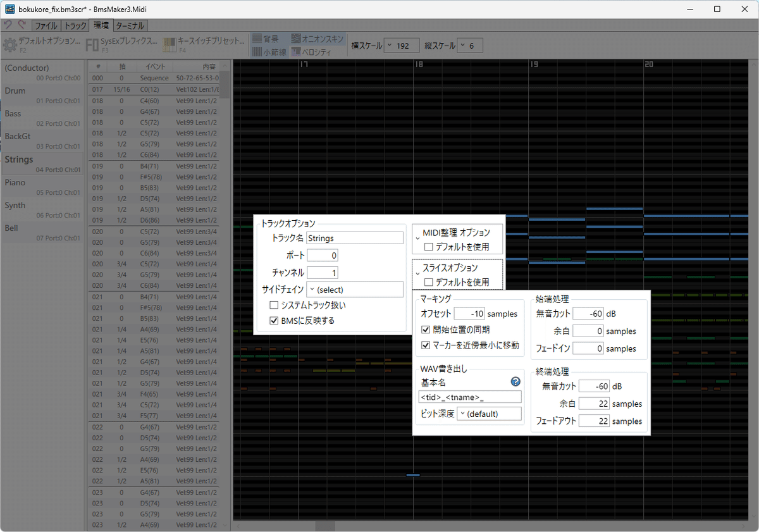
Task: Click the event list vertical scrollbar
Action: (x=225, y=295)
